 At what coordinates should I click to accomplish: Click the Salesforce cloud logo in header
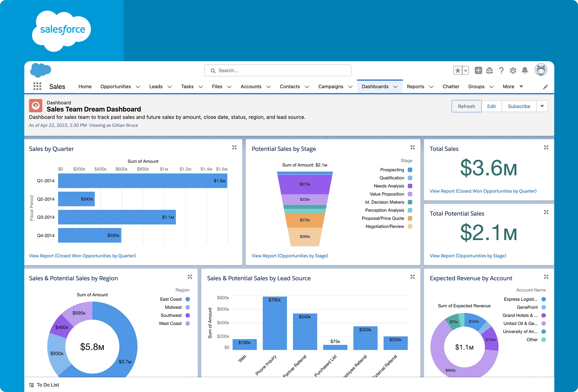pos(40,70)
